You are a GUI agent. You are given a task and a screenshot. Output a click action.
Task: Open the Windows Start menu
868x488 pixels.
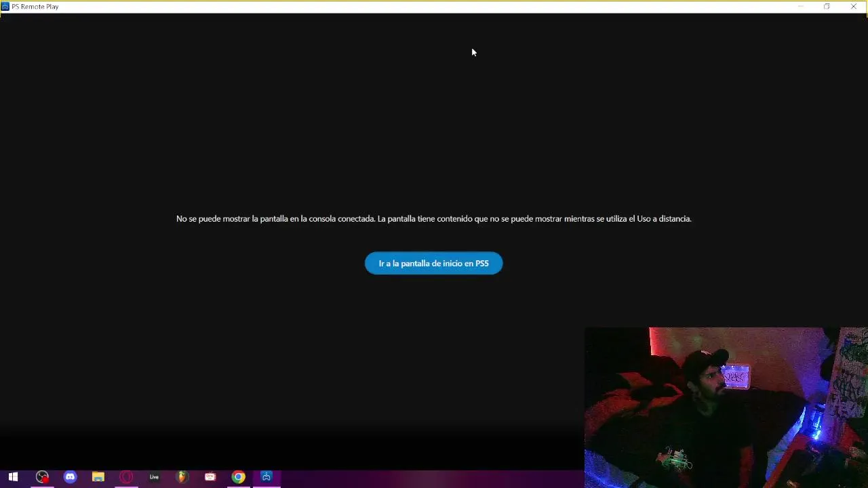13,477
